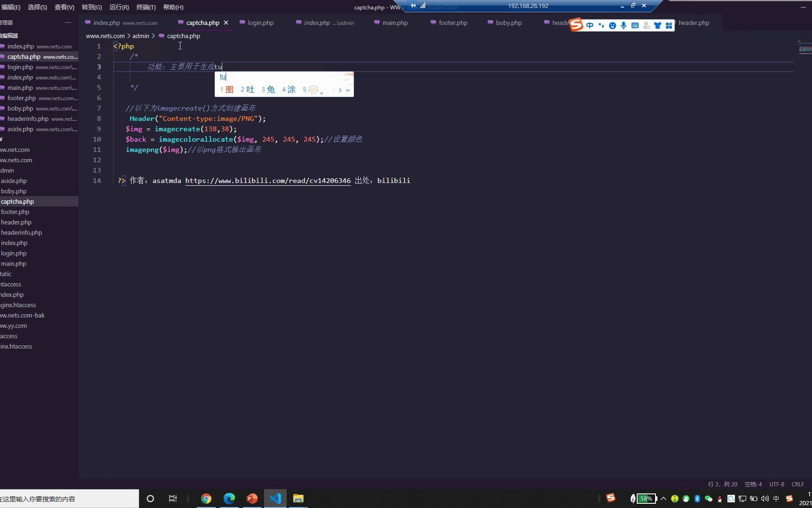Open aside.php in open editors list
812x508 pixels.
click(x=39, y=129)
